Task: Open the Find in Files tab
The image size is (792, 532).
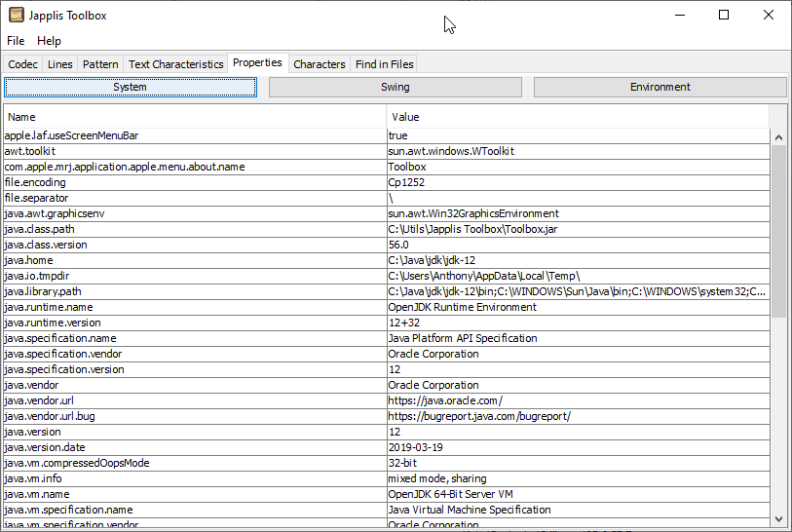Action: pyautogui.click(x=384, y=64)
